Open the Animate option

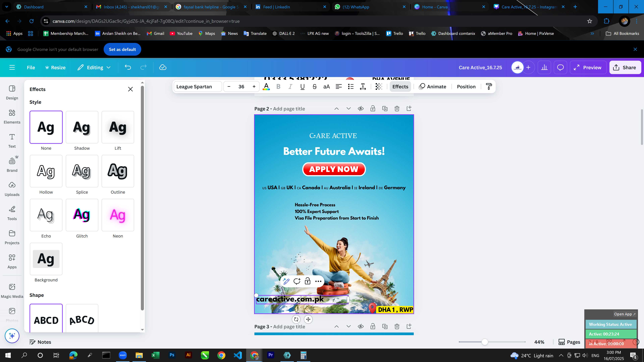point(432,86)
